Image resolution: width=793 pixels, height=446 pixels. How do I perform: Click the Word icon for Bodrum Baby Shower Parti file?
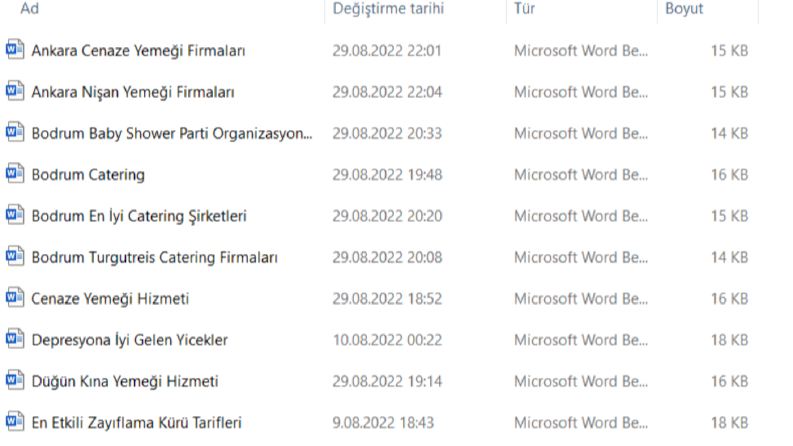pyautogui.click(x=15, y=132)
